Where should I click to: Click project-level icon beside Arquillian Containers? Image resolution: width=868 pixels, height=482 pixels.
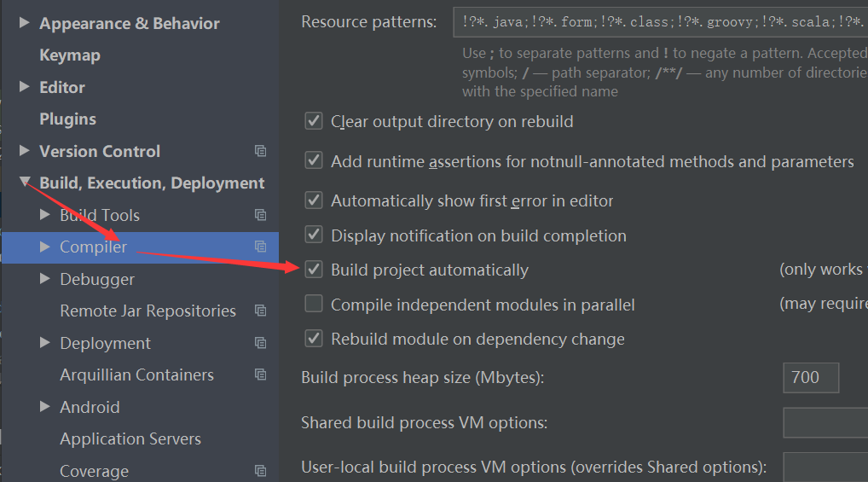click(260, 375)
